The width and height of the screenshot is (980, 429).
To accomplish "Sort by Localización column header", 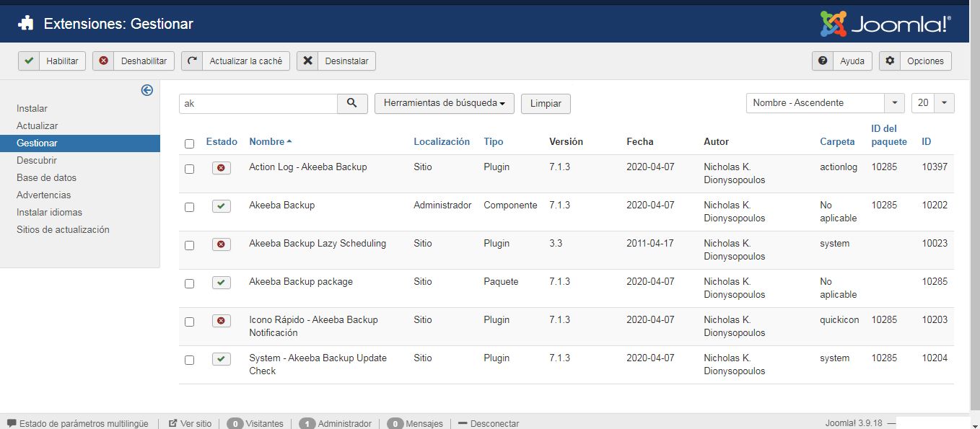I will click(x=442, y=142).
